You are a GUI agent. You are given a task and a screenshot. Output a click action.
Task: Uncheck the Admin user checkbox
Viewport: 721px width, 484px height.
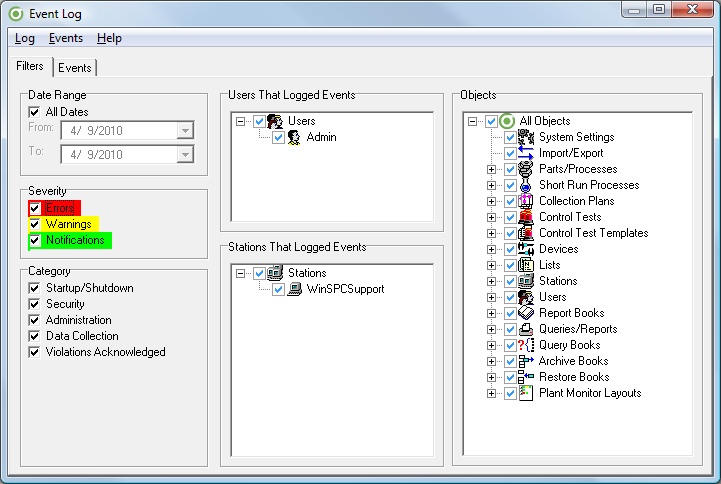(278, 137)
